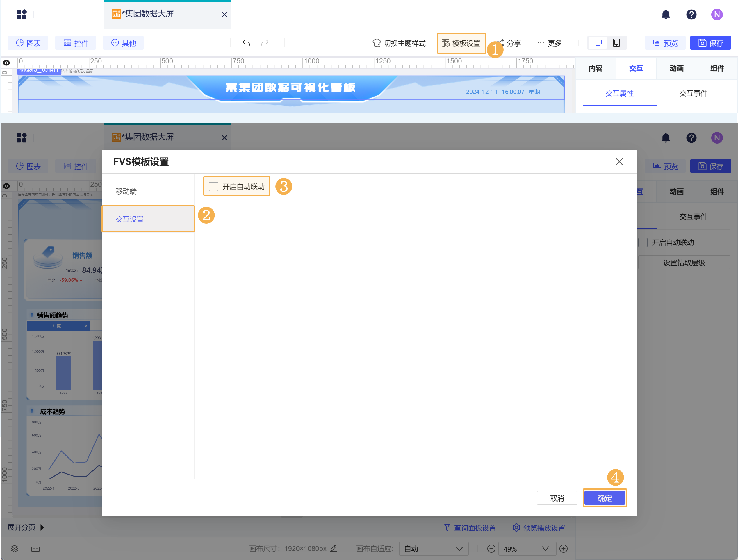Toggle dimmed 开启自动联动 checkbox behind the dialog
Viewport: 738px width, 560px height.
coord(643,242)
